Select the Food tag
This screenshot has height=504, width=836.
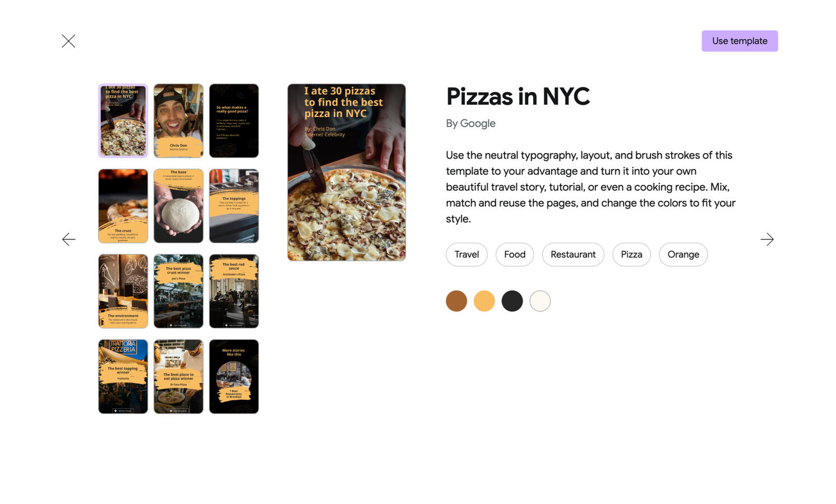pos(514,255)
